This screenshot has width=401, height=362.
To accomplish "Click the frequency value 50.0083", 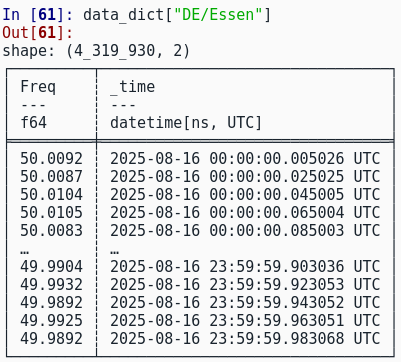I will coord(51,231).
